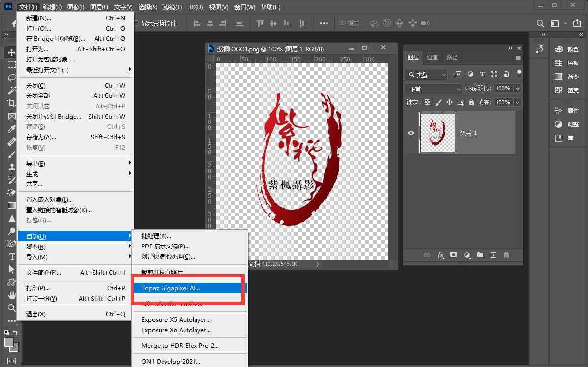Image resolution: width=588 pixels, height=367 pixels.
Task: Open the 图案 patterns panel
Action: [567, 90]
